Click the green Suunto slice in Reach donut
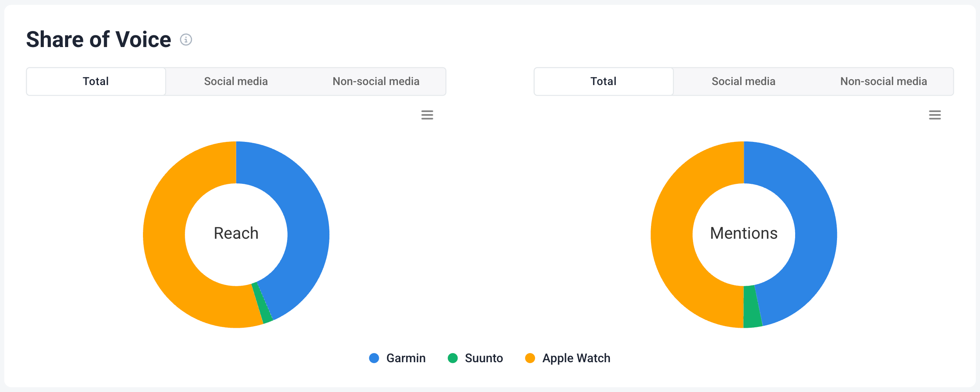The height and width of the screenshot is (392, 980). tap(262, 304)
